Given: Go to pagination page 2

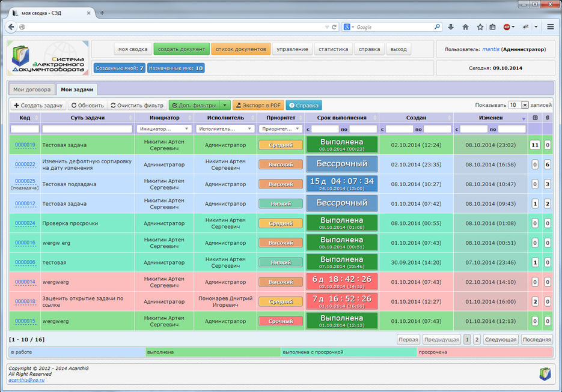Looking at the screenshot, I should pos(477,339).
